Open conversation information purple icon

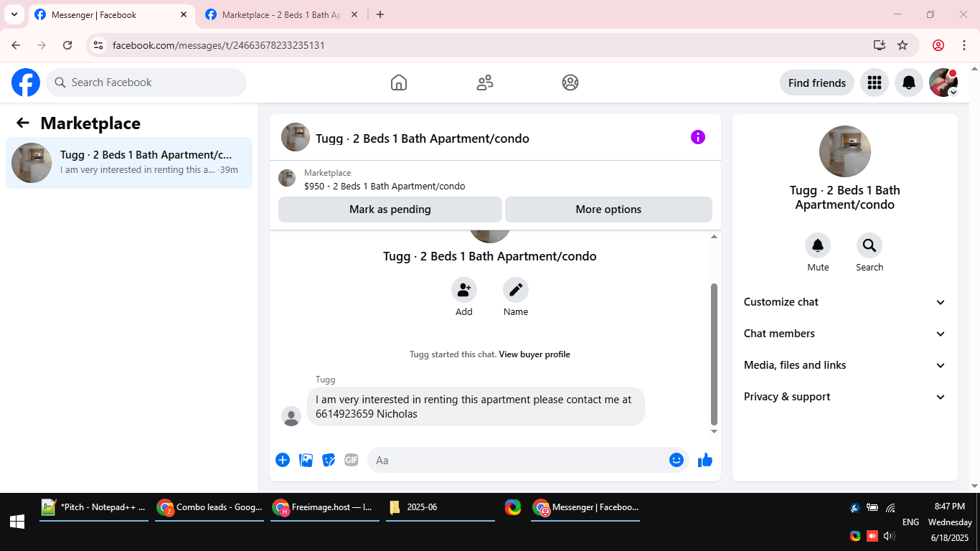[x=698, y=137]
